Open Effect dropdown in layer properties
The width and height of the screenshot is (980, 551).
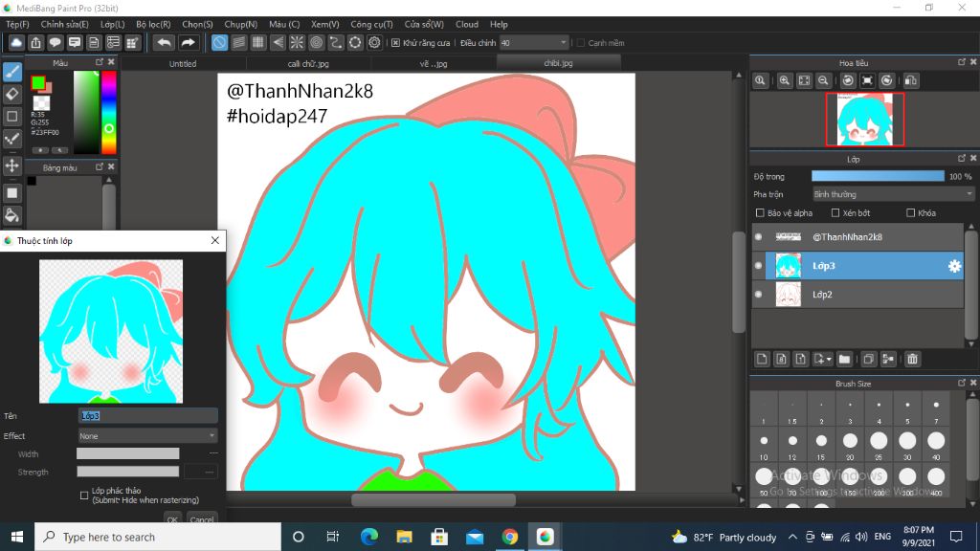148,436
